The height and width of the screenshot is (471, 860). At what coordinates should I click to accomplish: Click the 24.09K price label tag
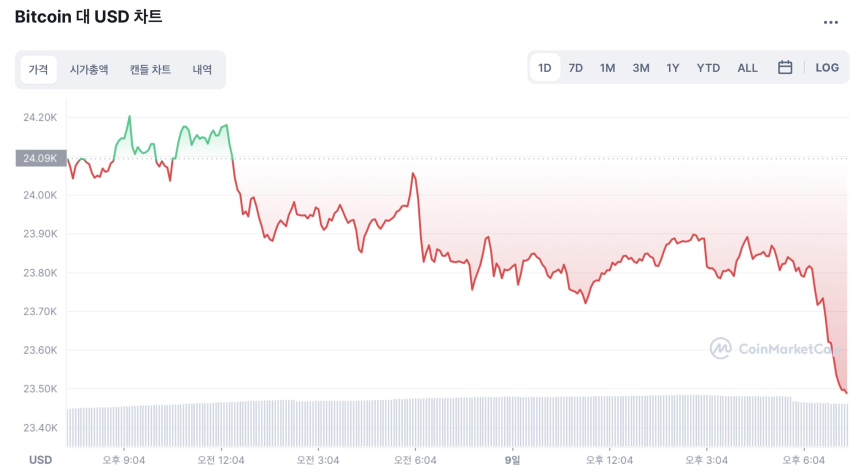[39, 158]
